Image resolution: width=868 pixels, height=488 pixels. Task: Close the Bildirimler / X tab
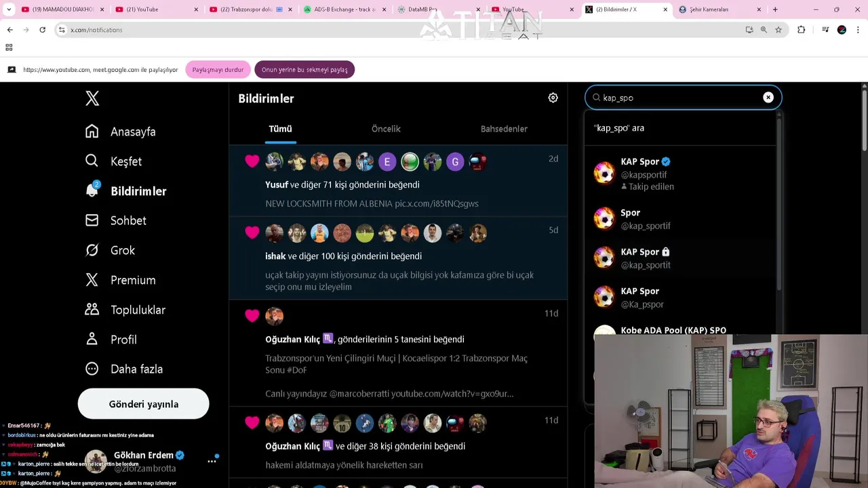[665, 9]
